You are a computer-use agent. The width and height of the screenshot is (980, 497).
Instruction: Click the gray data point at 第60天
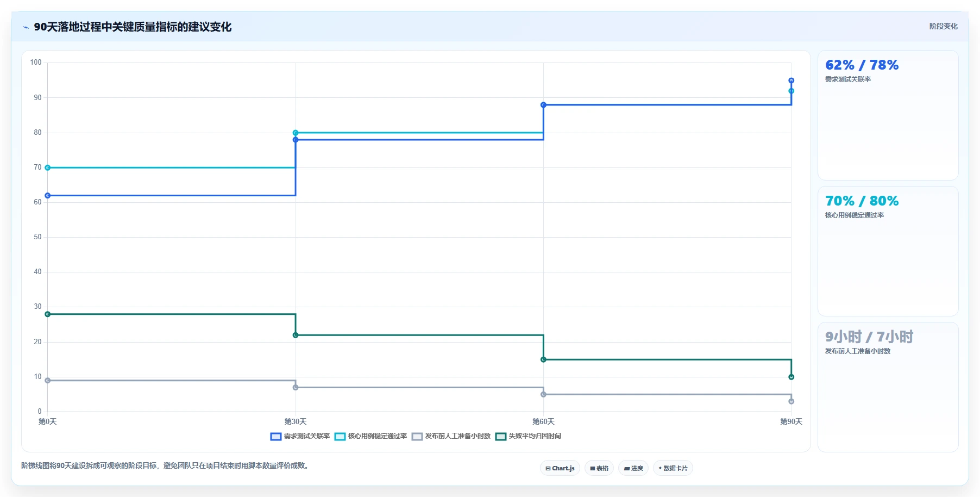(x=543, y=394)
